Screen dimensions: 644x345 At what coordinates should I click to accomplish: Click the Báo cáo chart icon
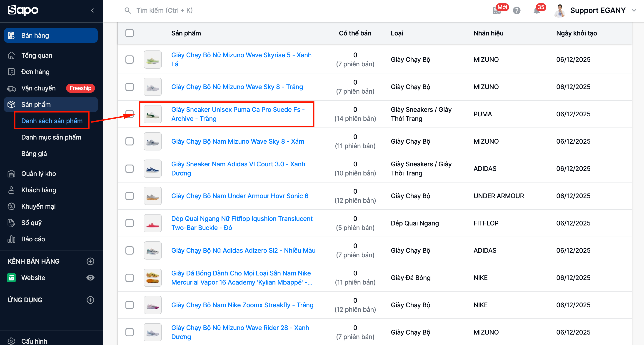tap(11, 239)
